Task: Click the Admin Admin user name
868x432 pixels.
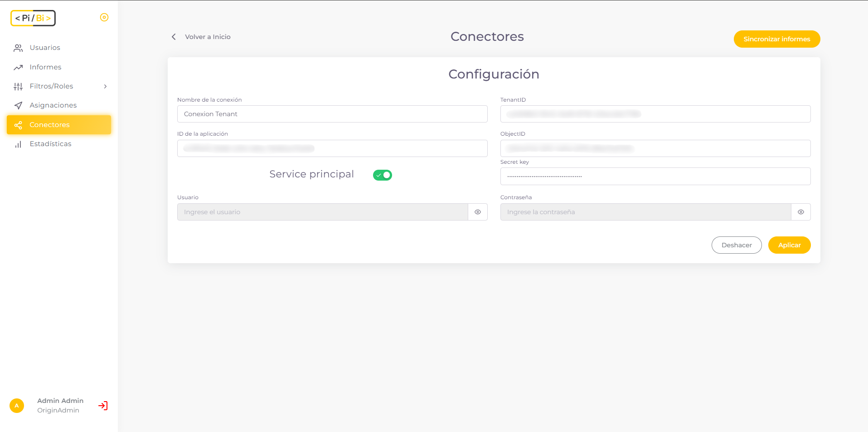Action: [60, 401]
